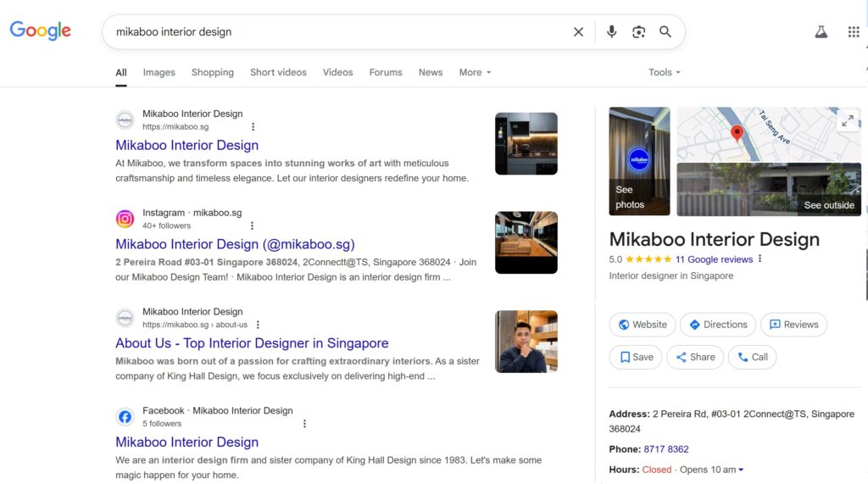
Task: Save Mikaboo Interior Design business
Action: coord(636,357)
